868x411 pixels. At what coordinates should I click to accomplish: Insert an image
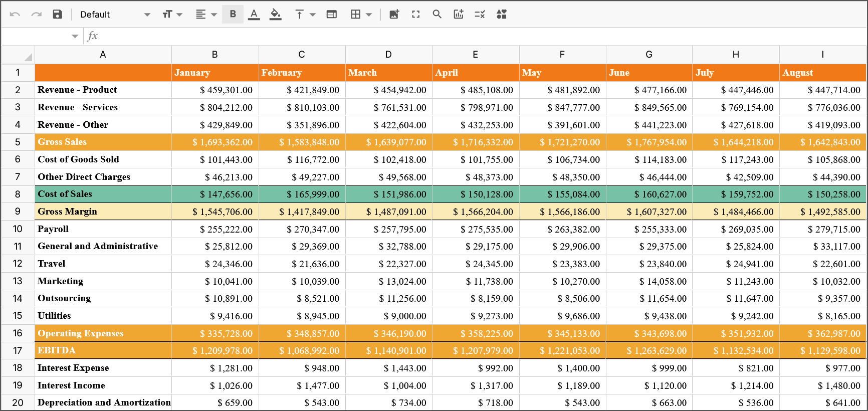[394, 15]
